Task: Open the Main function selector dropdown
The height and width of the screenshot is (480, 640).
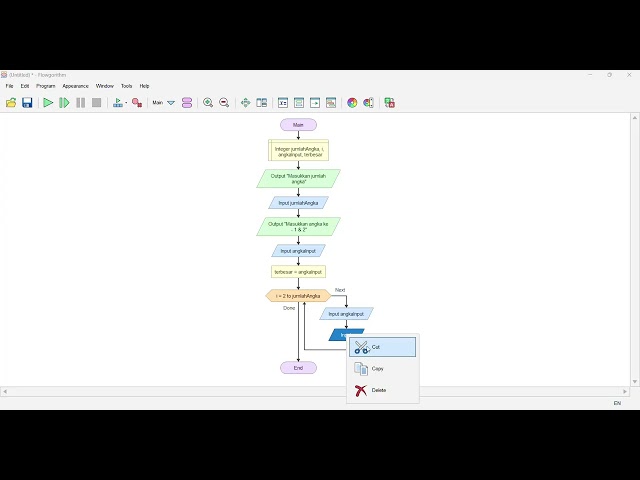Action: click(171, 103)
